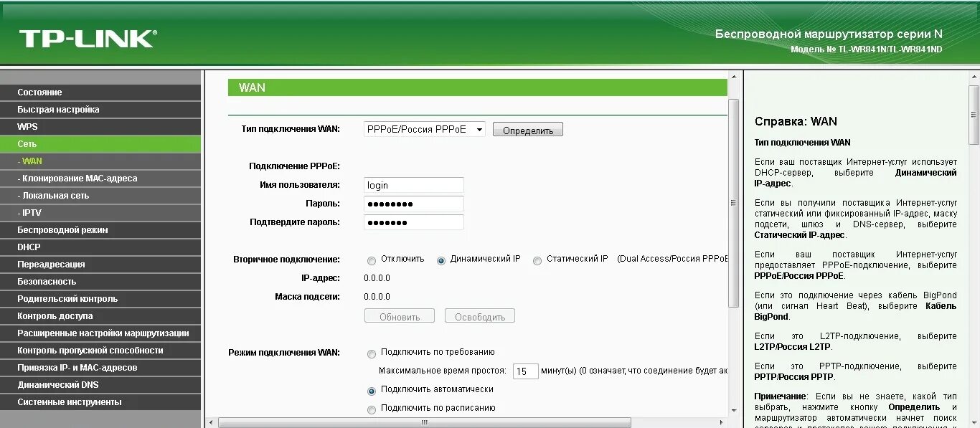Viewport: 980px width, 428px height.
Task: Open the WAN connection type dropdown
Action: 425,129
